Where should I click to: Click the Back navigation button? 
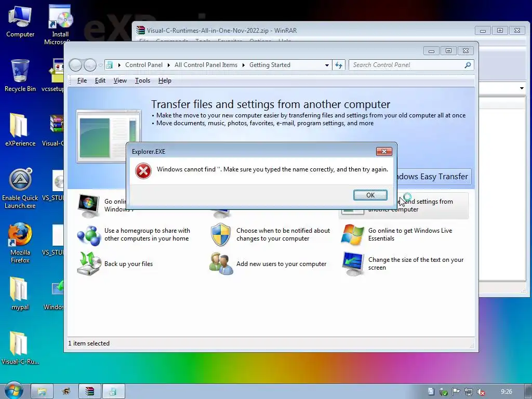(x=75, y=65)
